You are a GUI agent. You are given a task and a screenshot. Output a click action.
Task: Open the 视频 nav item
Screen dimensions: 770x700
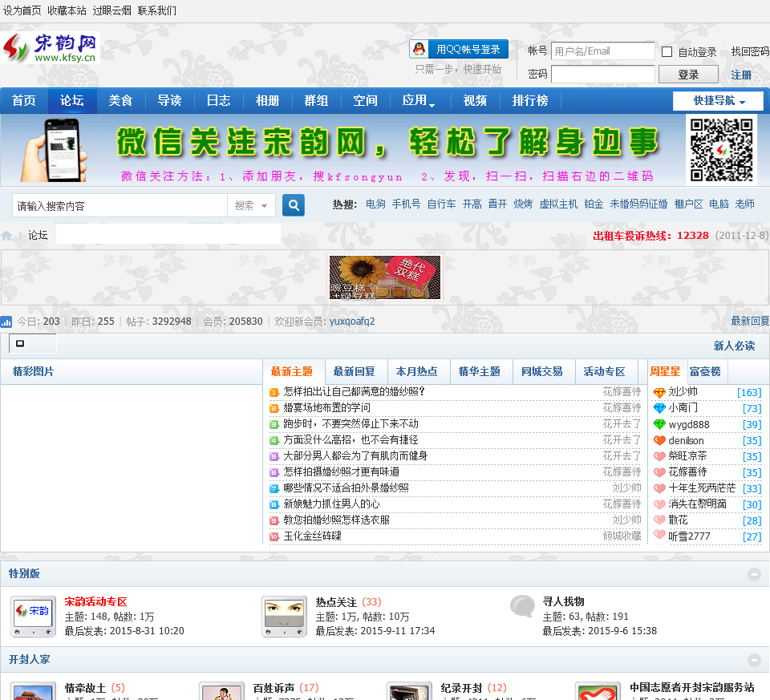tap(475, 101)
